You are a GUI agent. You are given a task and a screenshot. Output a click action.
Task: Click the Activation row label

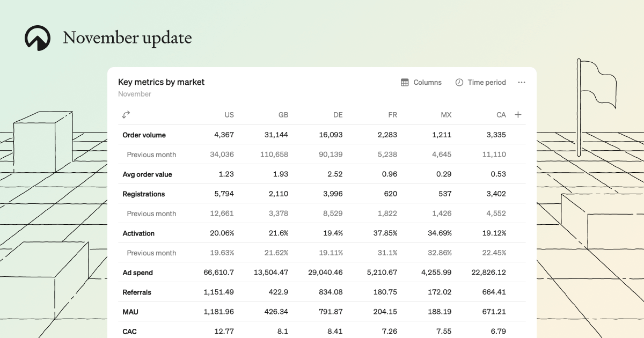click(x=138, y=233)
